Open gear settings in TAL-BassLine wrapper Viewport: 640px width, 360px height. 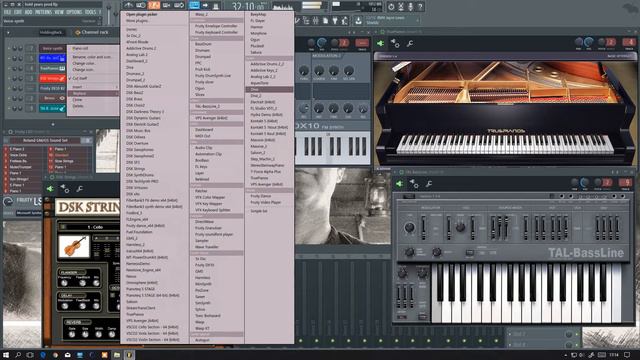click(x=414, y=184)
